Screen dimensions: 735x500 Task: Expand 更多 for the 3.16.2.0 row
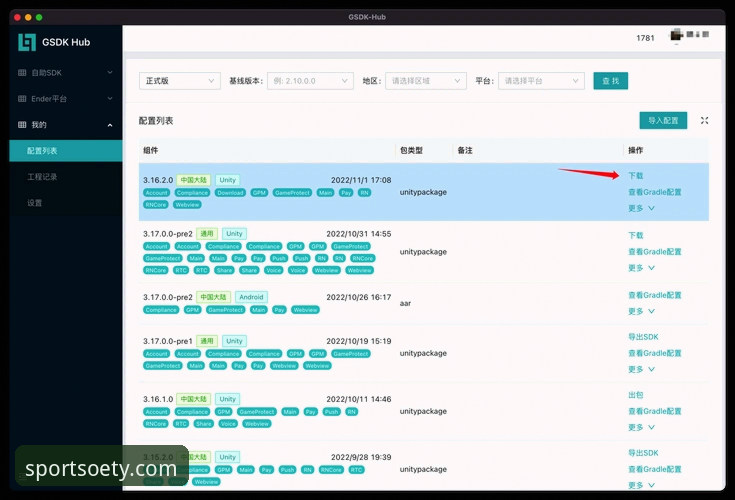[x=641, y=208]
